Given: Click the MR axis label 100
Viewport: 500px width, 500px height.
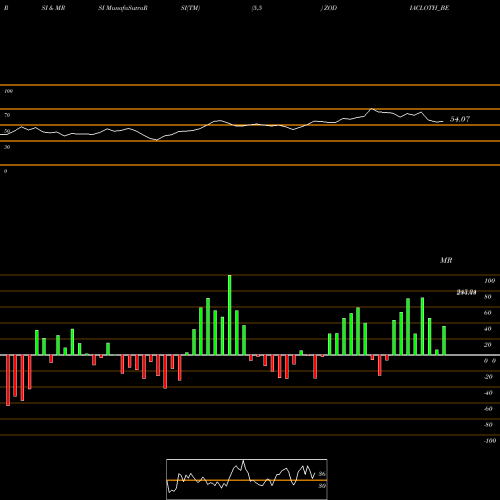Looking at the screenshot, I should coord(489,281).
